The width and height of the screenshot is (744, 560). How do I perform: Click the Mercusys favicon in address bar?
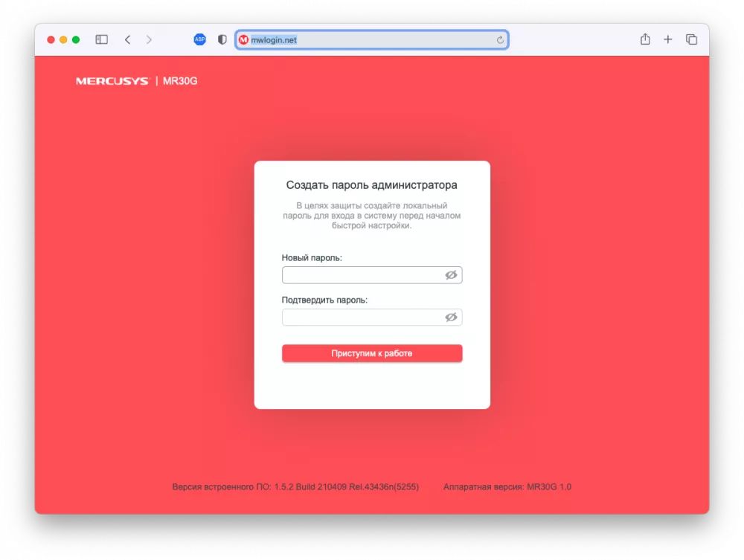(x=243, y=40)
